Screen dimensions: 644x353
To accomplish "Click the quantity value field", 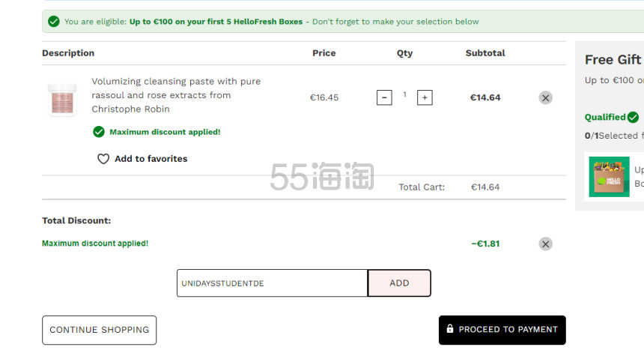I will [404, 95].
